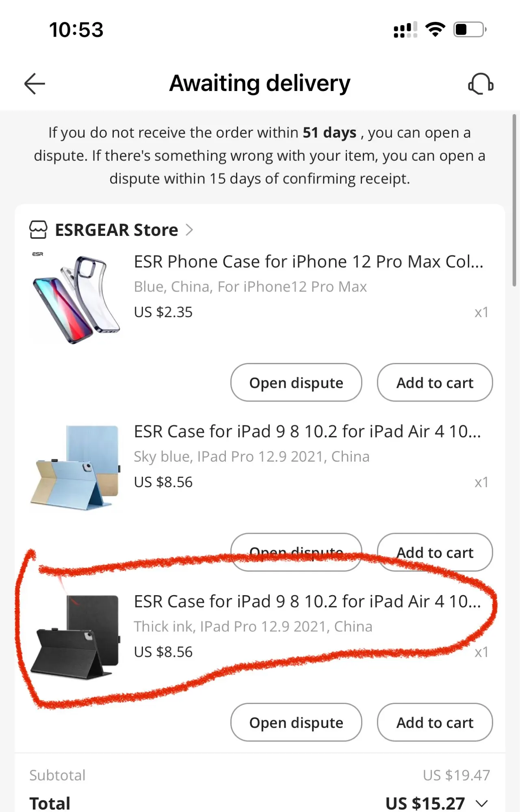The height and width of the screenshot is (812, 520).
Task: Open customer support headset icon
Action: (x=481, y=84)
